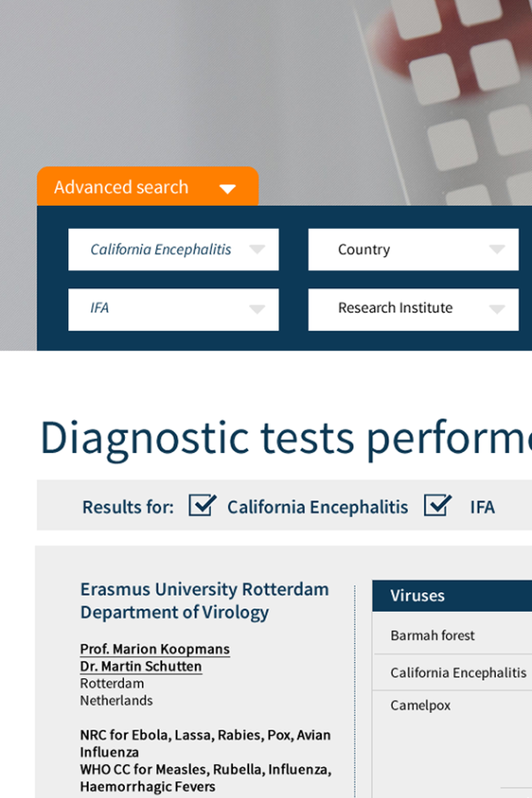Open the IFA test type dropdown
The image size is (532, 798).
[x=161, y=309]
